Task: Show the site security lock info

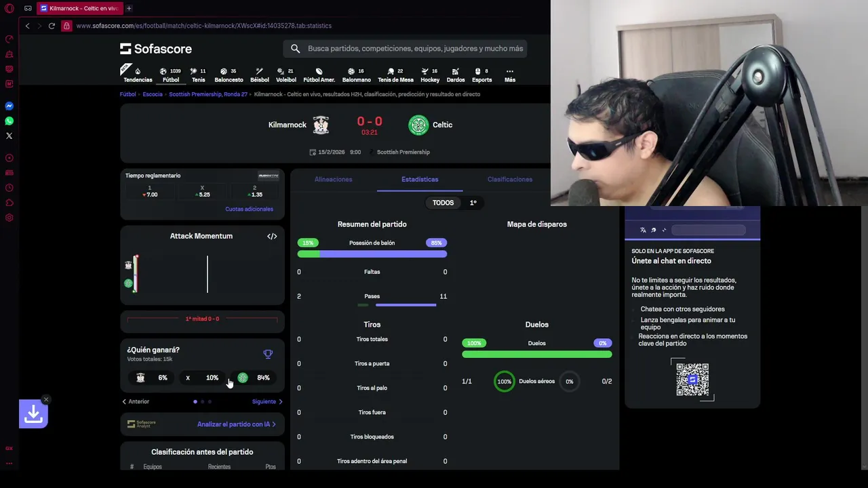Action: coord(66,26)
